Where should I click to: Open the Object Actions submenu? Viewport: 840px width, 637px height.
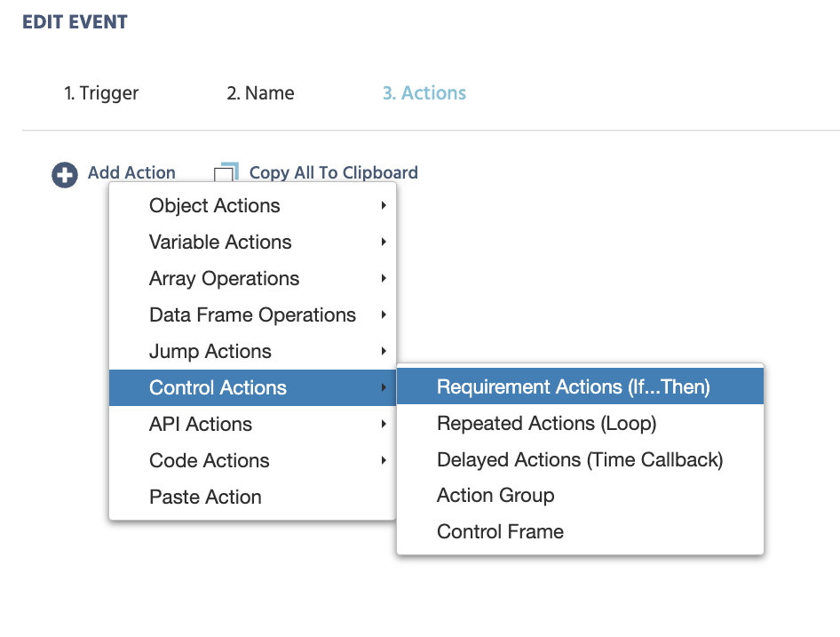(x=252, y=205)
